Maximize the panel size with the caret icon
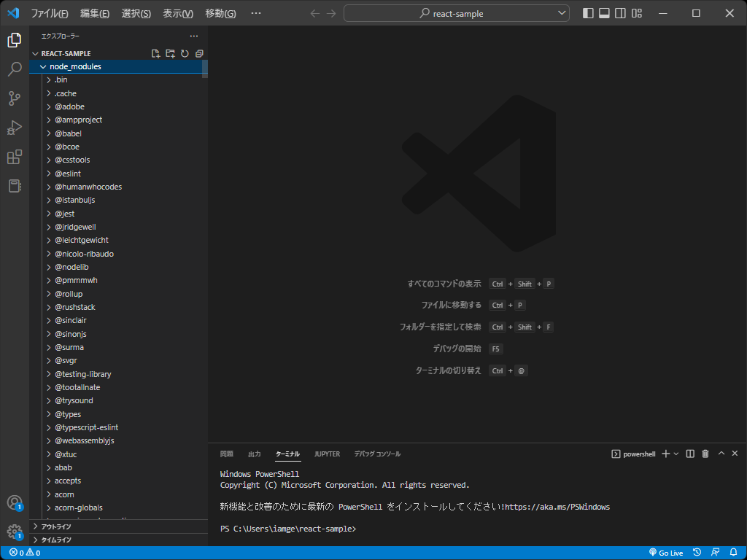This screenshot has width=747, height=560. 721,454
